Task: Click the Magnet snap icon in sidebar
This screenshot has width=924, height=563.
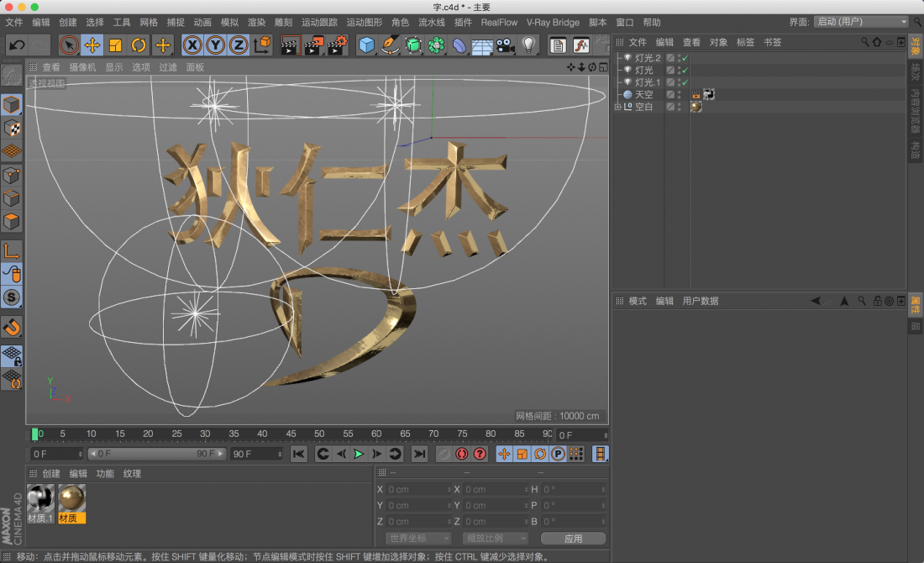Action: coord(12,327)
